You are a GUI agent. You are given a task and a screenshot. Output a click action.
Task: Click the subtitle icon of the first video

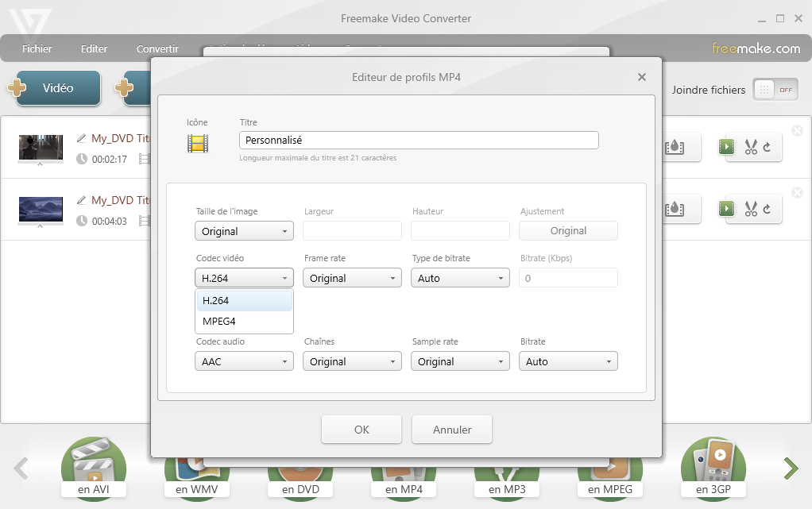click(x=675, y=148)
